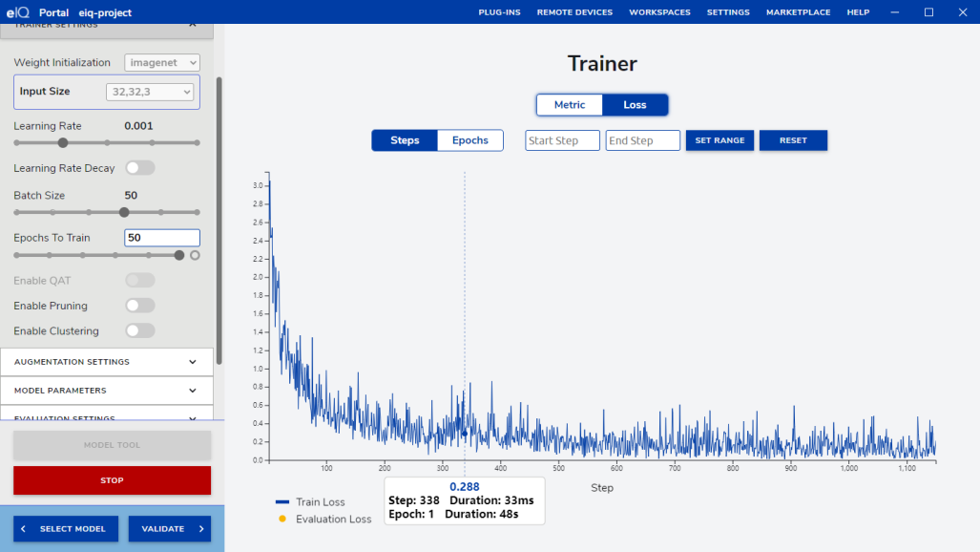Switch to the Metric tab
980x552 pixels.
point(570,105)
